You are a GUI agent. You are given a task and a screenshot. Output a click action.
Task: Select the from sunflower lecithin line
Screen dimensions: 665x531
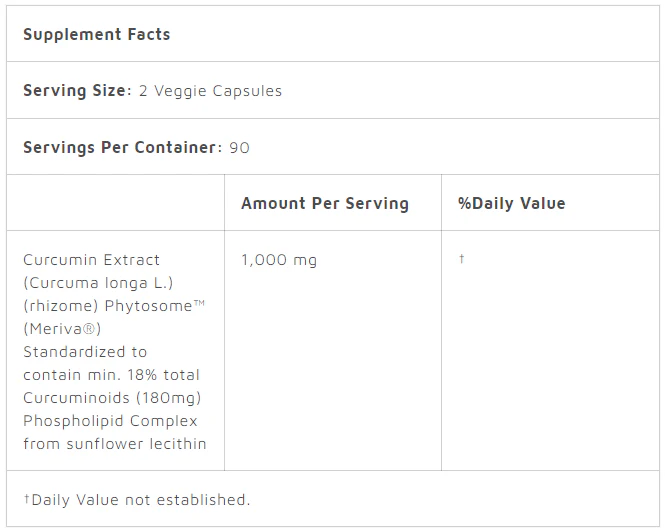point(114,444)
